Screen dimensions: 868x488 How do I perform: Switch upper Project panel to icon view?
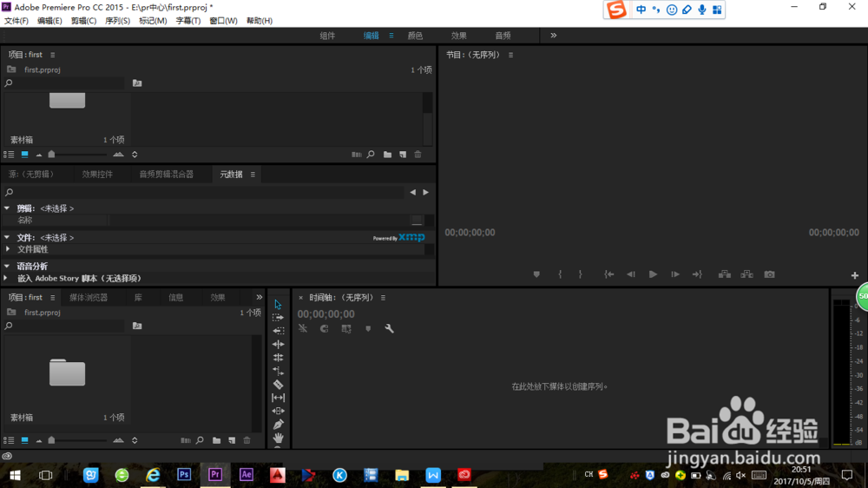(25, 155)
